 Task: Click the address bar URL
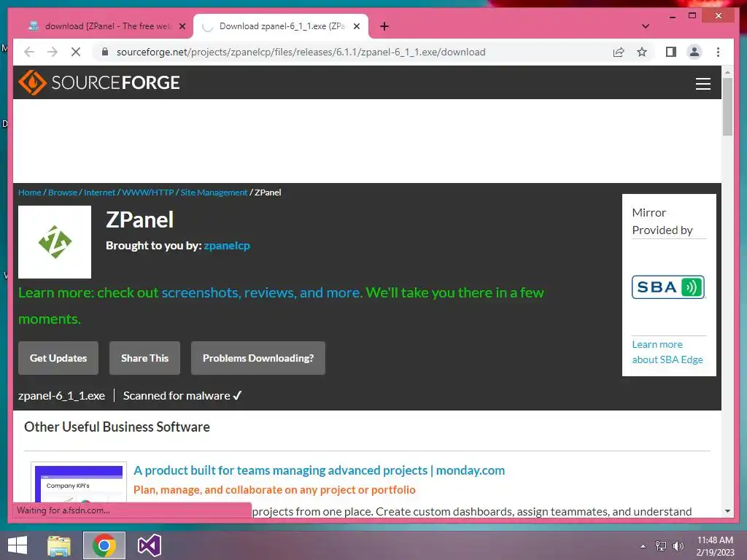[x=301, y=52]
